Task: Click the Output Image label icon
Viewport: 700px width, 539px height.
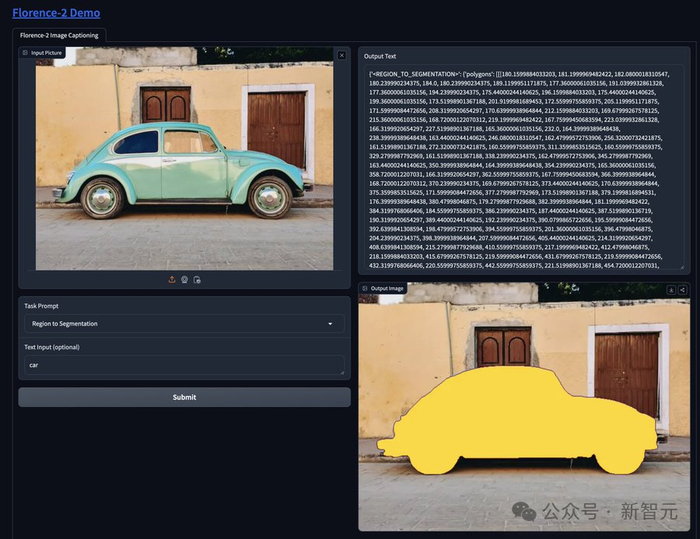Action: pos(366,288)
